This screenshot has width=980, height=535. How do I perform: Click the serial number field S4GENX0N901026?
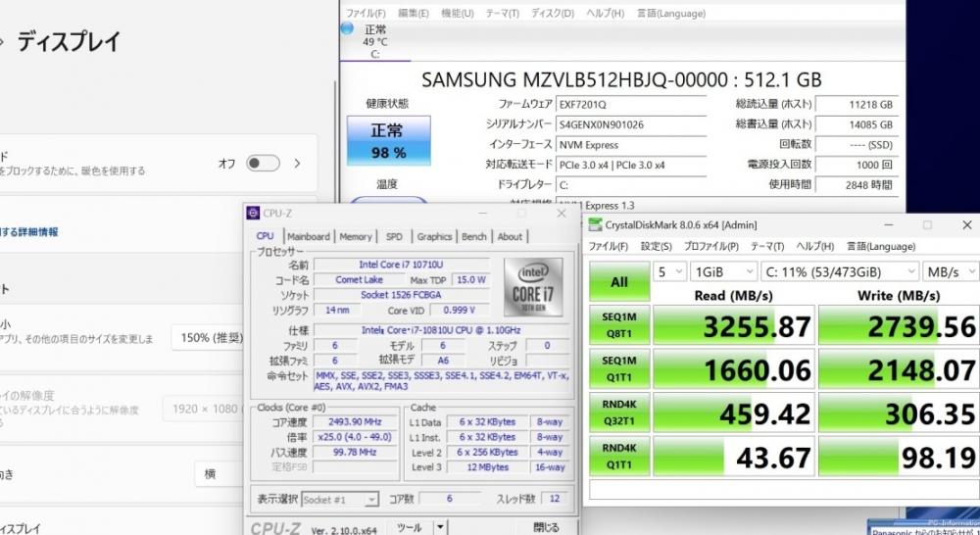tap(631, 124)
